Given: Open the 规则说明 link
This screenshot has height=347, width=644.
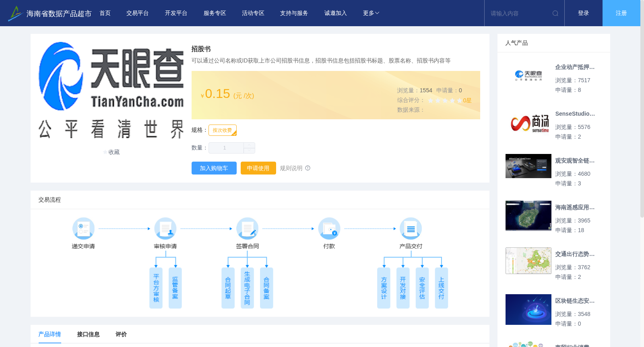Looking at the screenshot, I should click(291, 168).
